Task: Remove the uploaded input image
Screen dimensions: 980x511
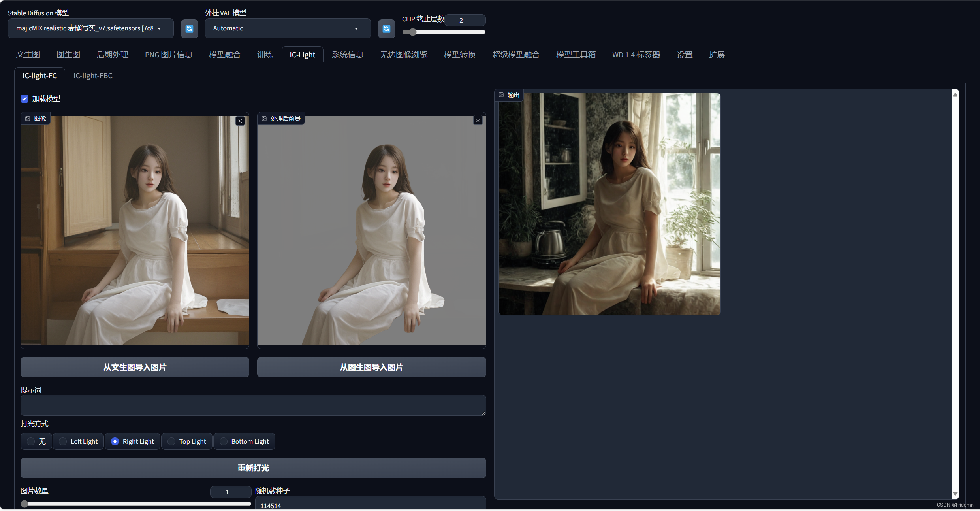Action: point(240,121)
